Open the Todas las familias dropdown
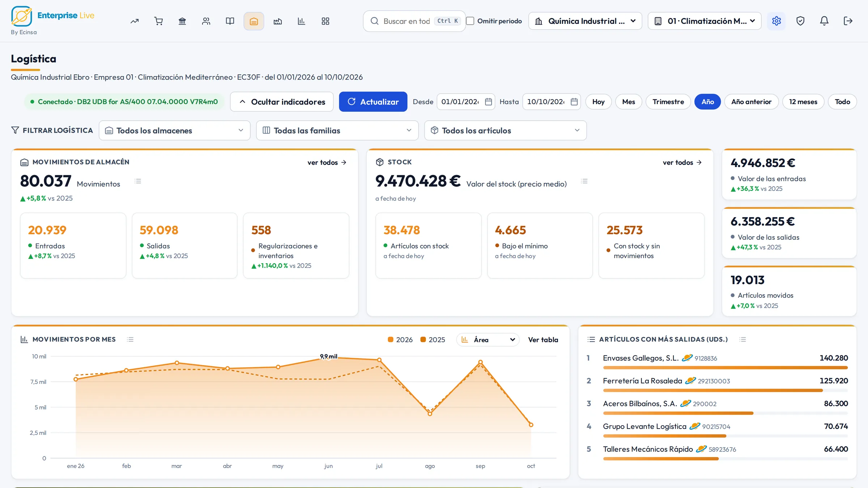The height and width of the screenshot is (488, 868). point(337,130)
